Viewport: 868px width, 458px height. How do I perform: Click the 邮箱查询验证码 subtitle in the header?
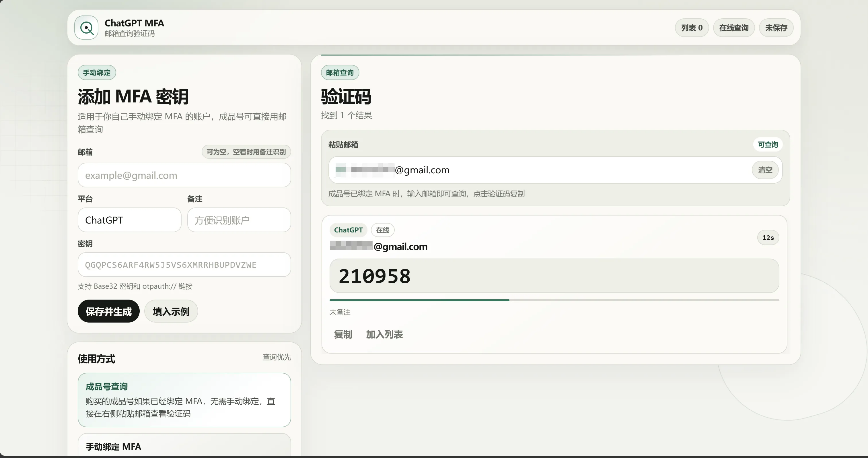click(130, 34)
